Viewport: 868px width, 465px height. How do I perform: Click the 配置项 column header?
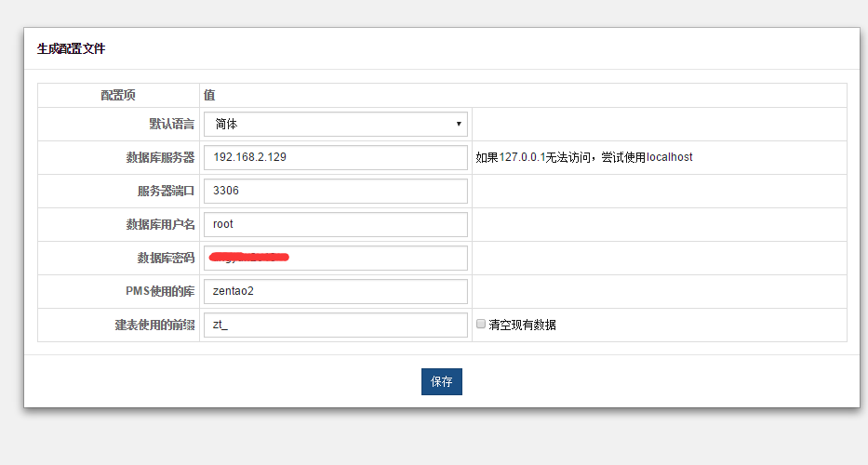tap(118, 95)
